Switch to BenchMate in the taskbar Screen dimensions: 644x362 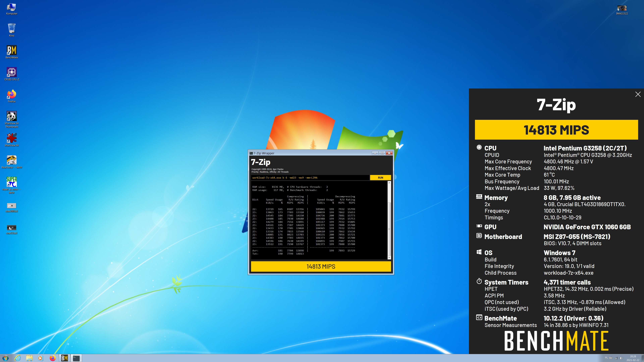(64, 358)
